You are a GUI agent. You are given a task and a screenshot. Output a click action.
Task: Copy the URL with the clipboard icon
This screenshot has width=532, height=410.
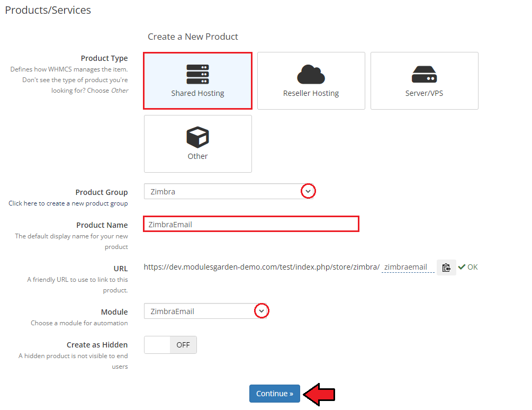coord(446,268)
